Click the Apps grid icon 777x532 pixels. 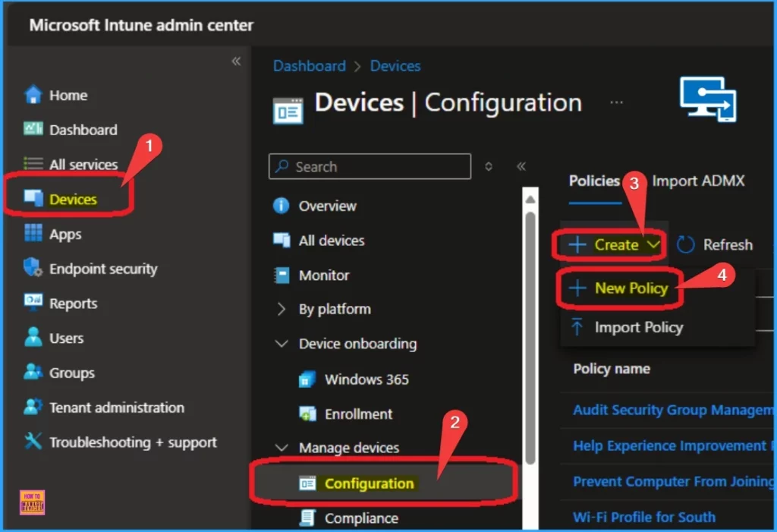point(33,233)
